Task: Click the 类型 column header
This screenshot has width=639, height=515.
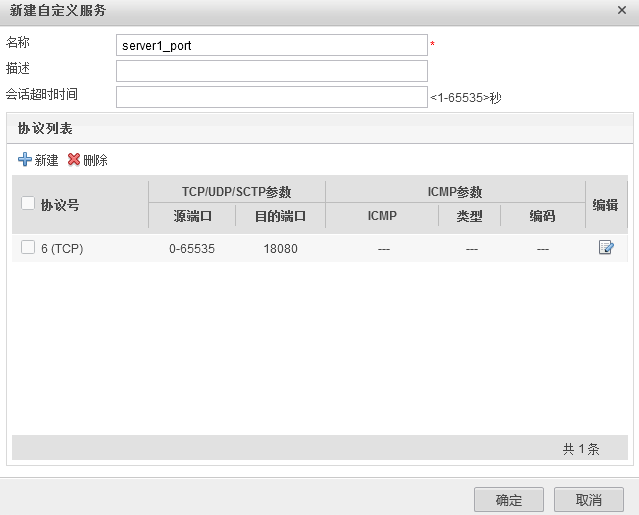Action: click(469, 217)
